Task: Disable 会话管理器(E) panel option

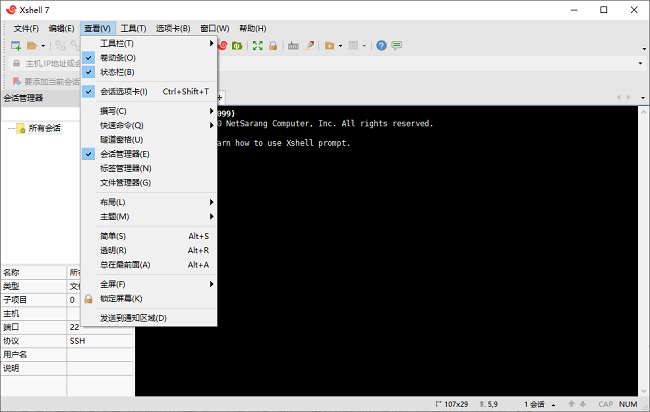Action: coord(125,154)
